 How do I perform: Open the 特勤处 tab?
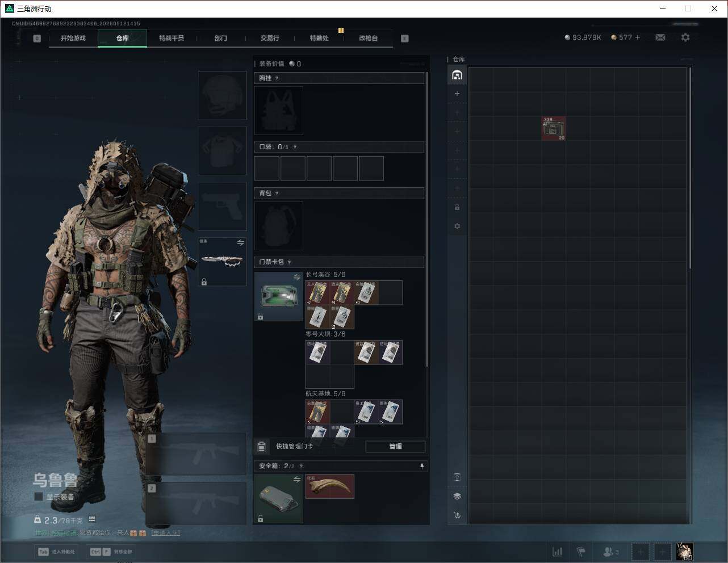click(319, 38)
